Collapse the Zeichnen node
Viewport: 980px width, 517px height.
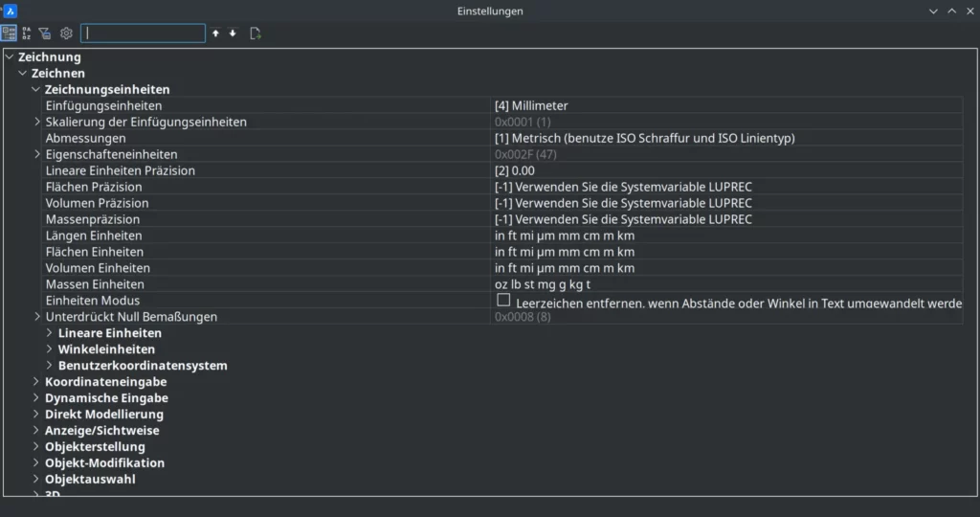point(23,73)
